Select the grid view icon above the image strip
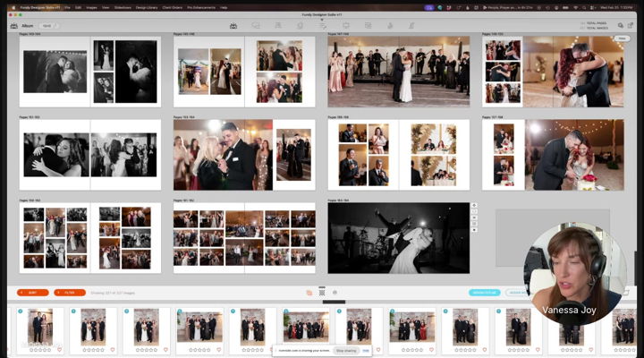 pos(322,292)
